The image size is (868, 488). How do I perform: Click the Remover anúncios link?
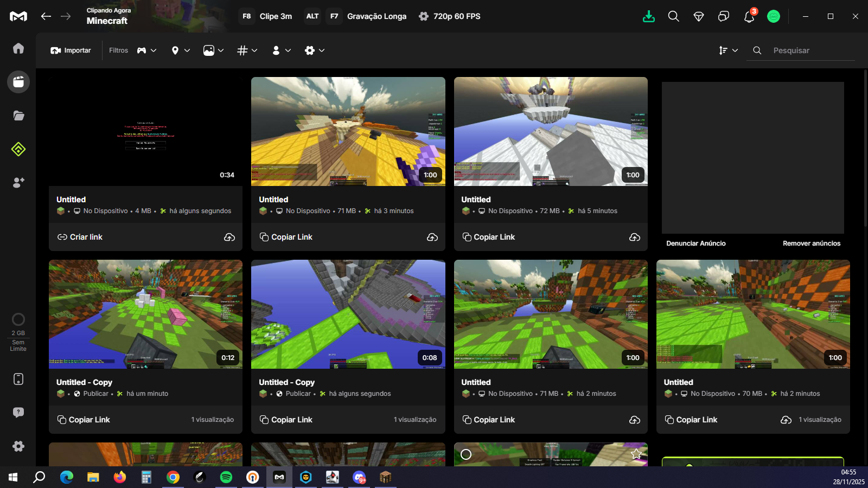tap(812, 243)
